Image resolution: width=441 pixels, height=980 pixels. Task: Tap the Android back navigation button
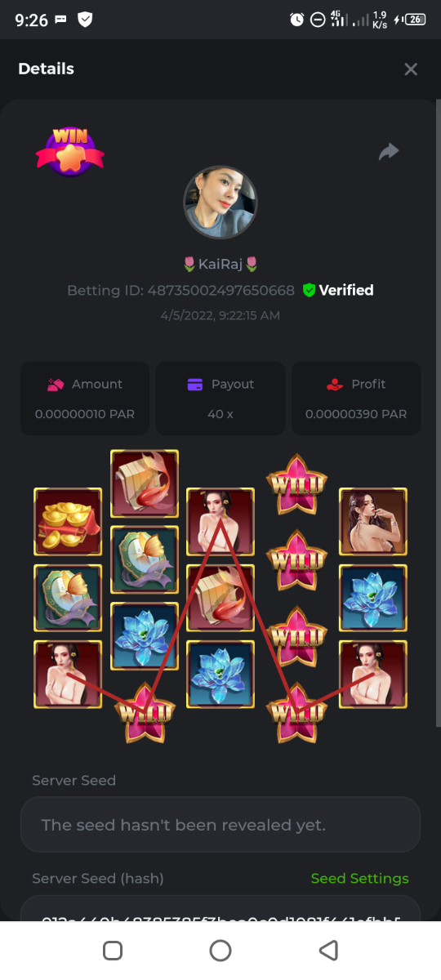tap(328, 951)
